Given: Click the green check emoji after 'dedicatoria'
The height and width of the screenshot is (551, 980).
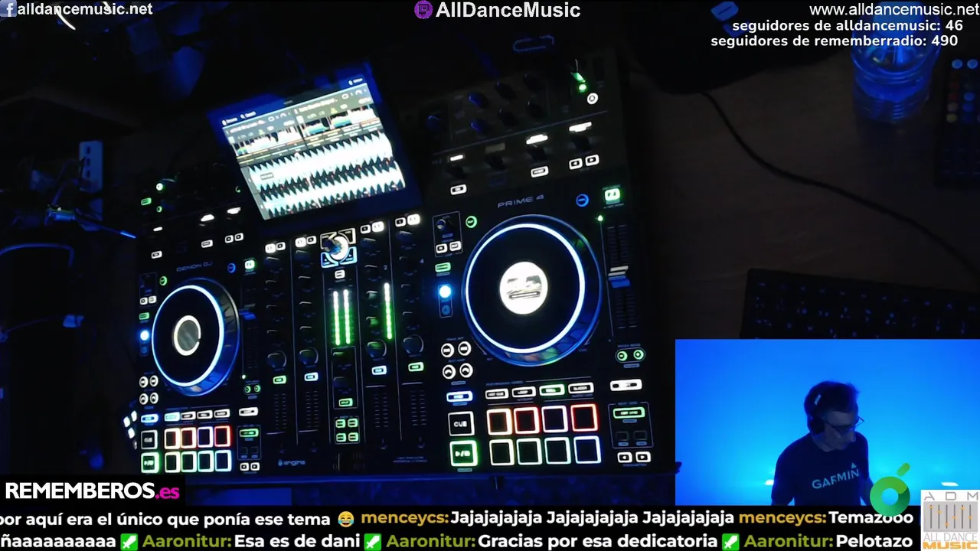Looking at the screenshot, I should click(x=730, y=542).
